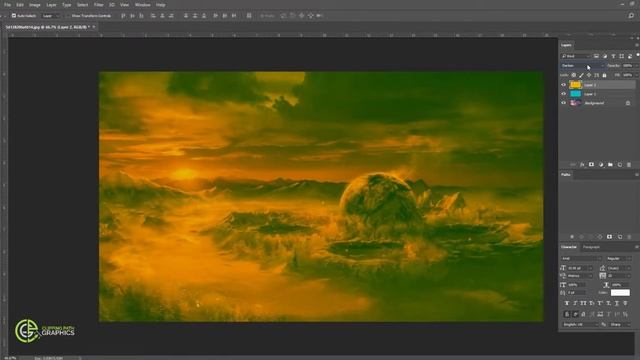Open the File menu
Screen dimensions: 640x360
[7, 5]
